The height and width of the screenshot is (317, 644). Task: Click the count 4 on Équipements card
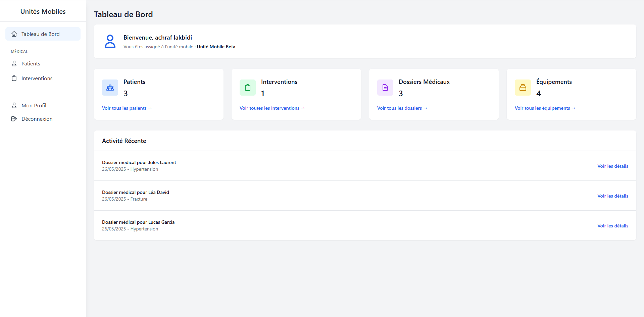click(539, 94)
